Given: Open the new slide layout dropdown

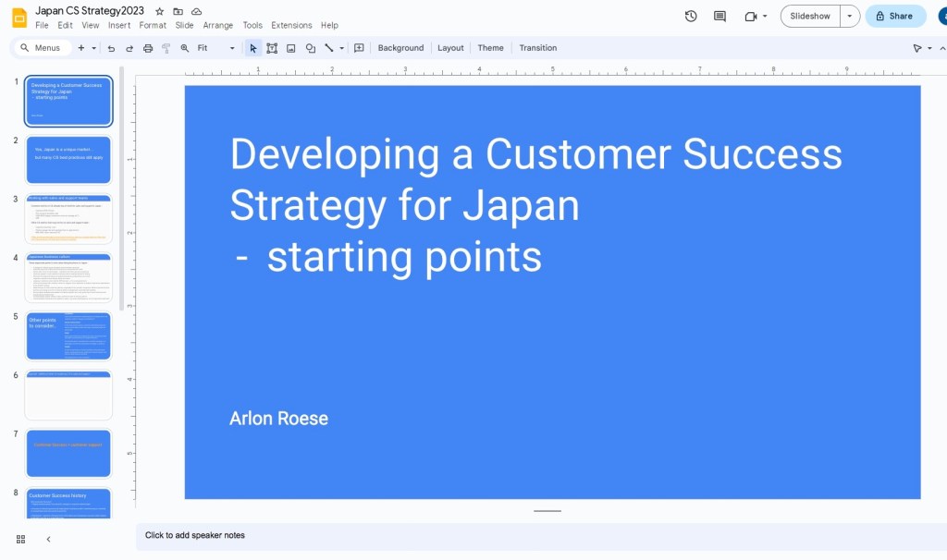Looking at the screenshot, I should 95,47.
